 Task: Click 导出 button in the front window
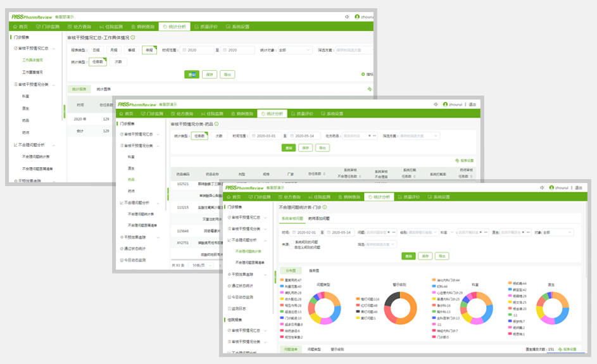pos(442,256)
